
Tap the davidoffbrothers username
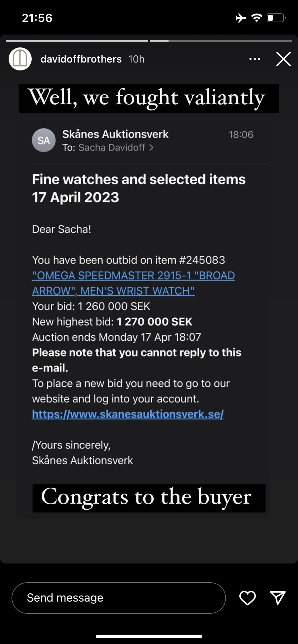81,59
